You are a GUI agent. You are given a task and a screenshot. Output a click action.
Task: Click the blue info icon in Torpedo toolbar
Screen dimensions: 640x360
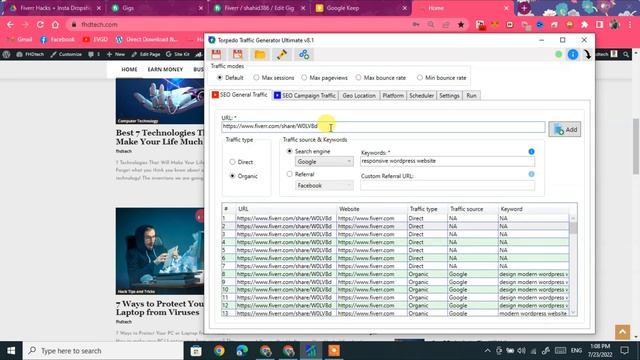tap(573, 54)
